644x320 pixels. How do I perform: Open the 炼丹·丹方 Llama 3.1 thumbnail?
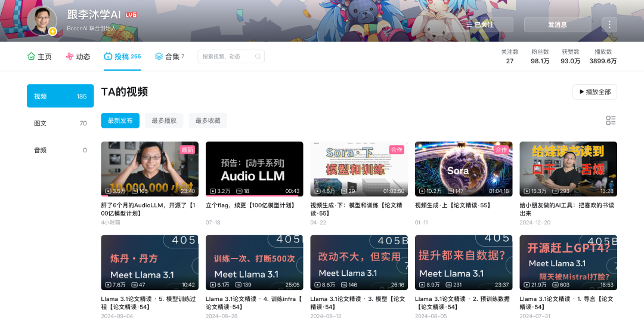click(x=150, y=263)
